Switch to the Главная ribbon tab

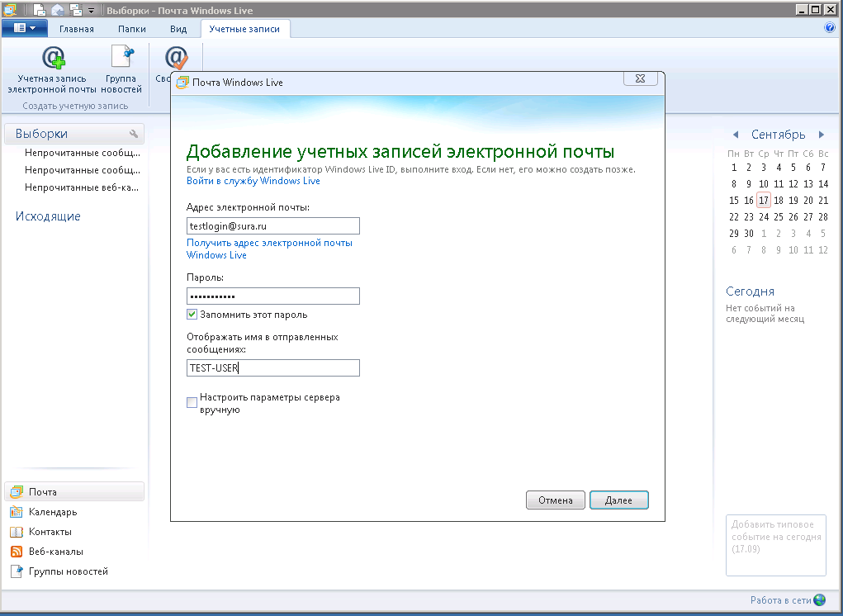[x=77, y=29]
